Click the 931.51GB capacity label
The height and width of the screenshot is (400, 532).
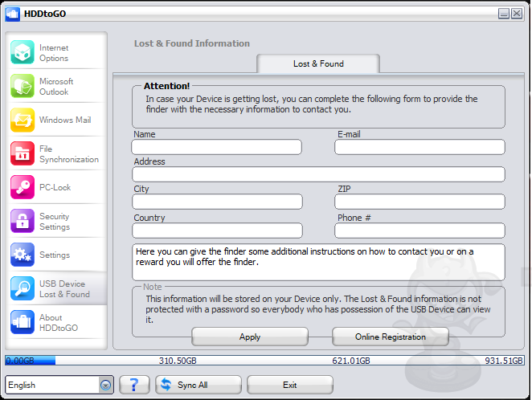tap(504, 361)
